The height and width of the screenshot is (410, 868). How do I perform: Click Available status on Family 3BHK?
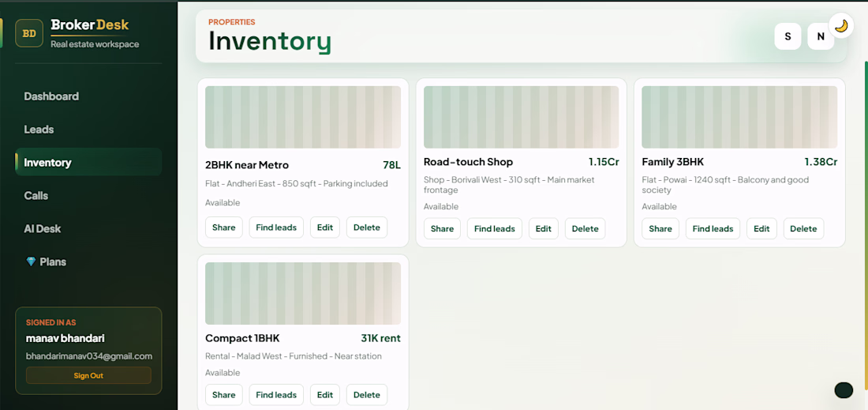tap(660, 207)
